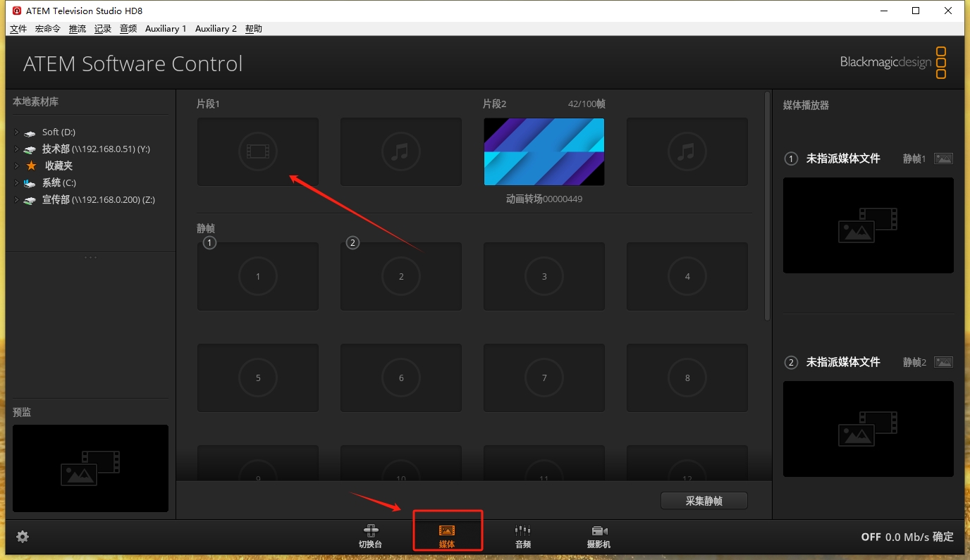Switch to the 媒体 tab
The width and height of the screenshot is (970, 560).
(x=447, y=537)
